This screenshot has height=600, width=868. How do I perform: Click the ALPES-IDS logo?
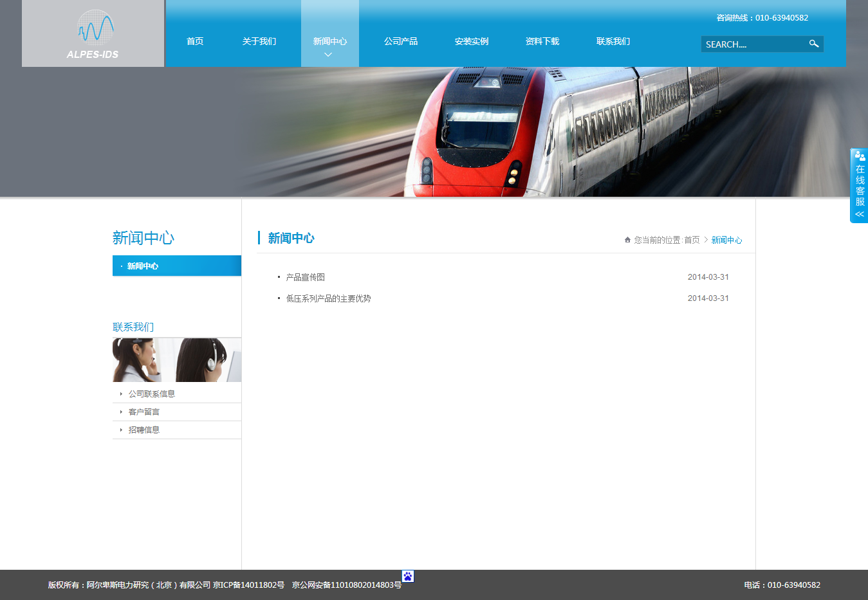click(x=93, y=34)
